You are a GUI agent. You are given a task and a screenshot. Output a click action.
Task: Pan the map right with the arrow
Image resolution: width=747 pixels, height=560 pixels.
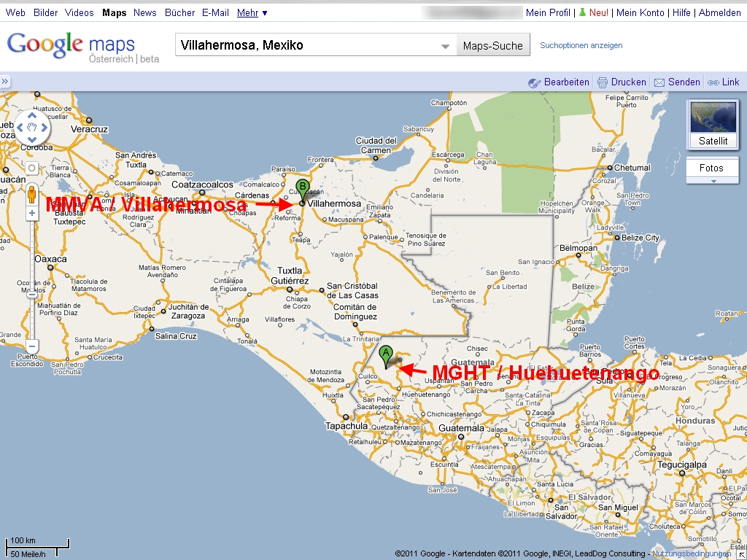(44, 128)
